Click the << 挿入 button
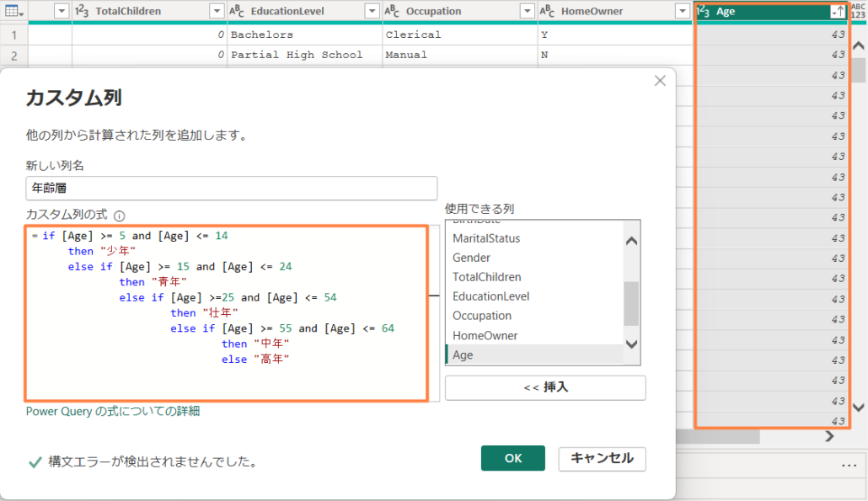The height and width of the screenshot is (501, 868). [x=545, y=387]
